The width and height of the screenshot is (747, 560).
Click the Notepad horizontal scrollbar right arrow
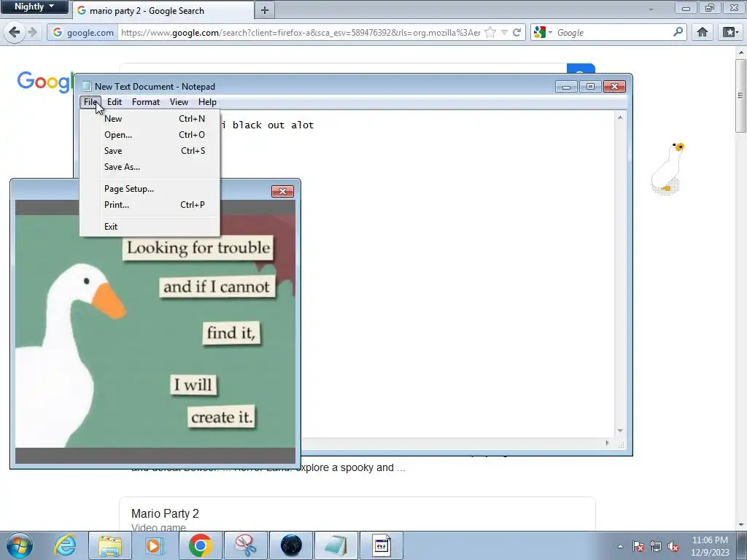pos(607,443)
